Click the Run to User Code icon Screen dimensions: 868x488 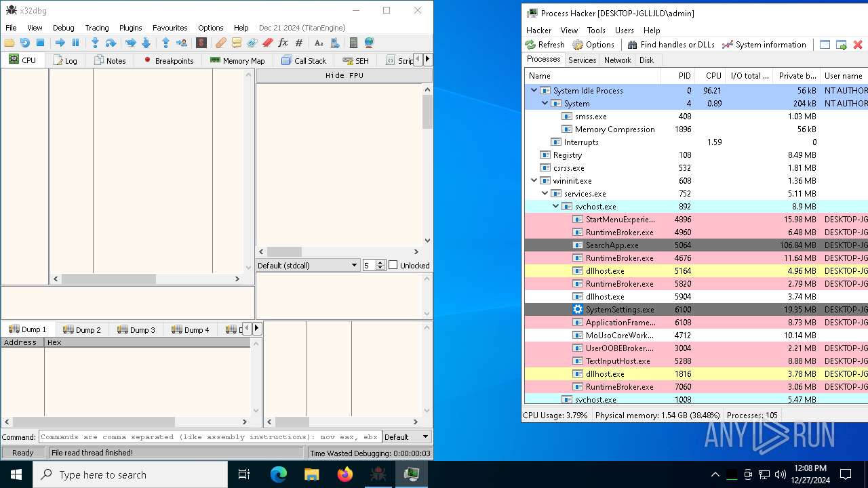pyautogui.click(x=181, y=43)
